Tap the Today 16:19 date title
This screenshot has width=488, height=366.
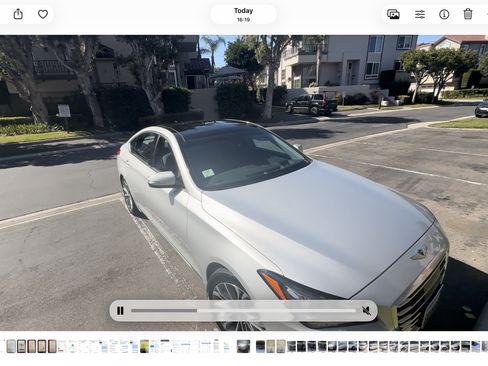pos(243,15)
